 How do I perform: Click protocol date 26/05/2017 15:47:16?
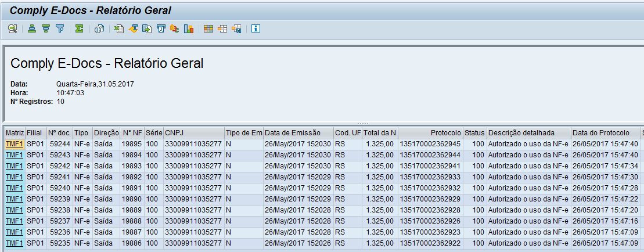[x=606, y=221]
